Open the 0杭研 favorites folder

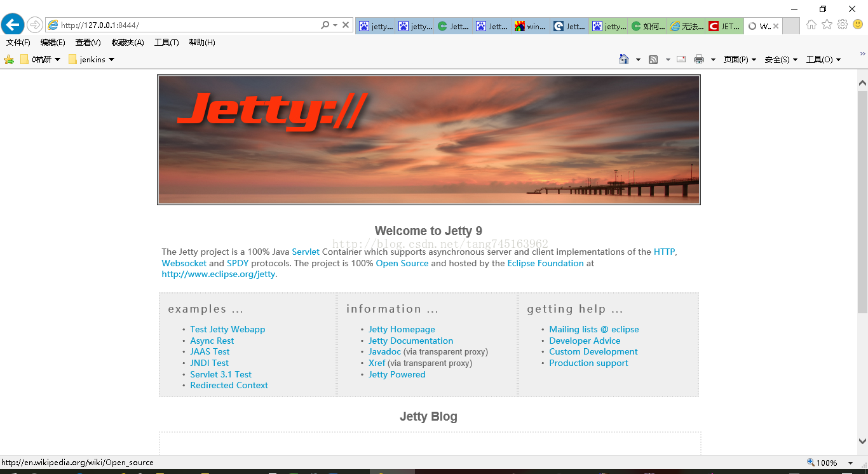(41, 59)
